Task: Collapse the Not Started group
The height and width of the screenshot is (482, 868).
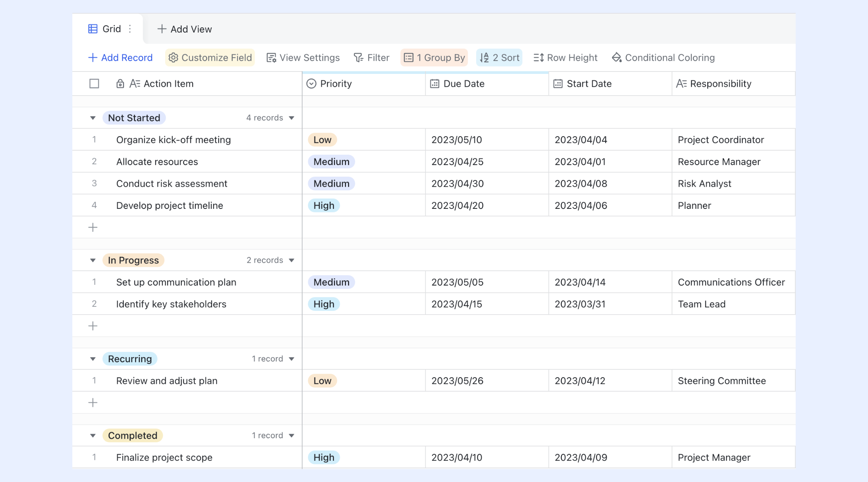Action: point(93,118)
